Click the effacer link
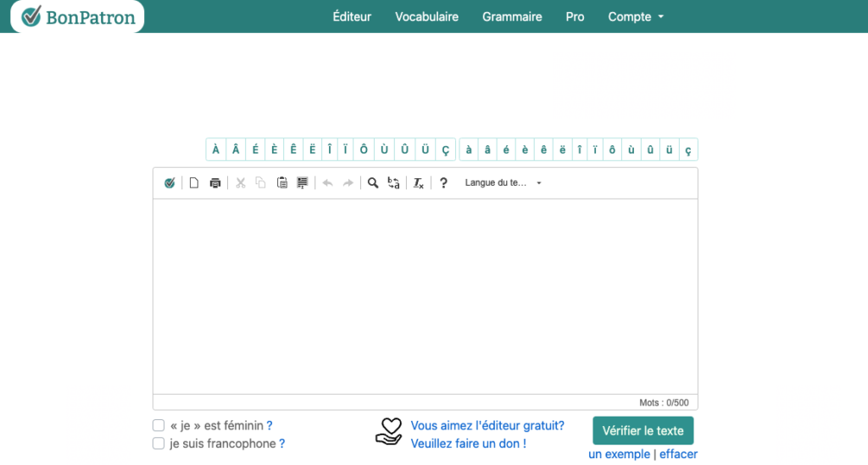This screenshot has width=868, height=465. click(678, 455)
